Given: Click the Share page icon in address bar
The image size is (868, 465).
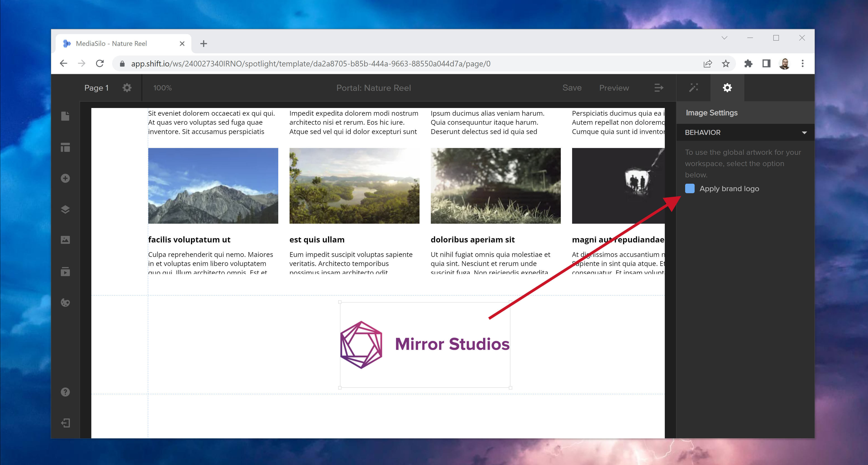Looking at the screenshot, I should (708, 64).
